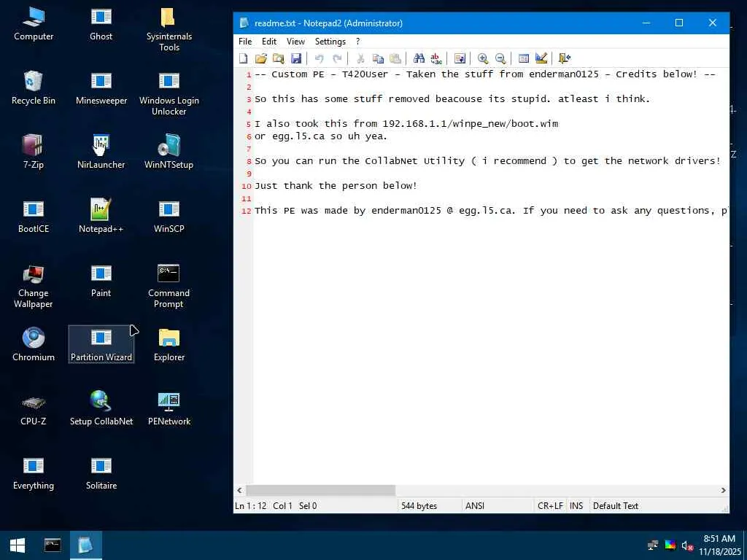This screenshot has width=747, height=560.
Task: Open the Replace tool icon
Action: tap(436, 58)
